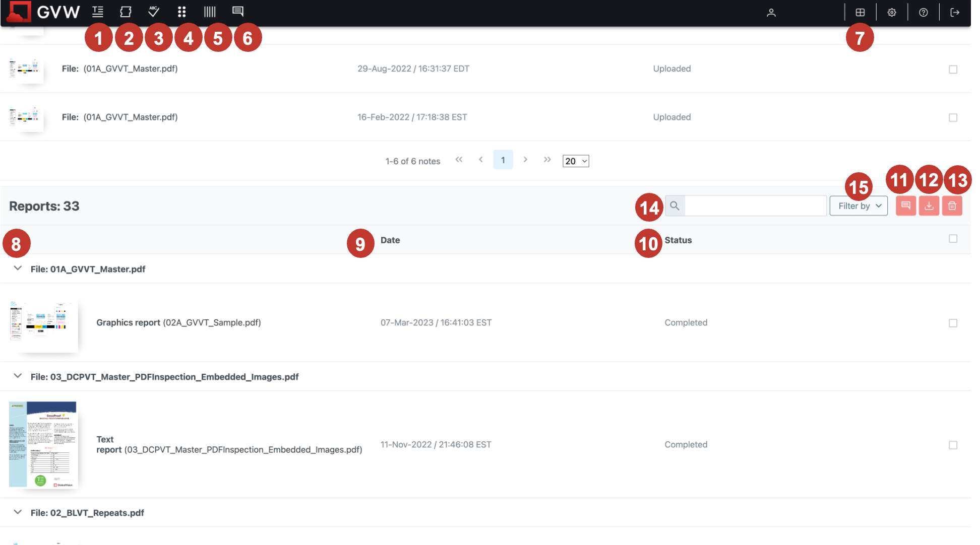Image resolution: width=980 pixels, height=545 pixels.
Task: Open the comments notes icon in top bar
Action: point(238,11)
